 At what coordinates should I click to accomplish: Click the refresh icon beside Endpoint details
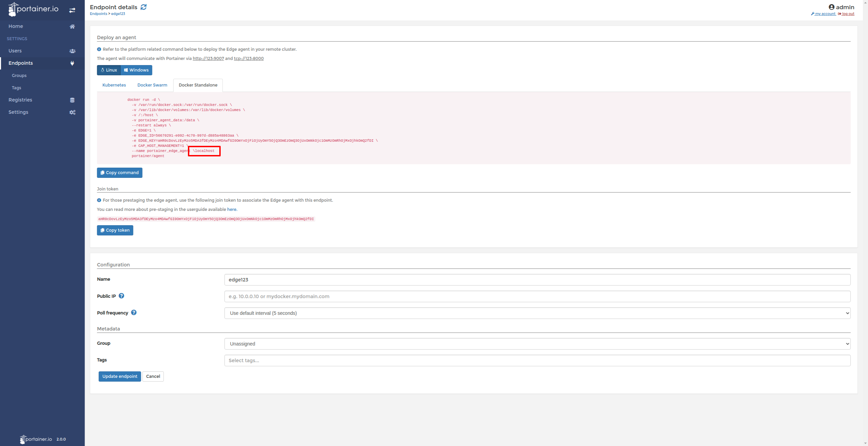[x=144, y=7]
